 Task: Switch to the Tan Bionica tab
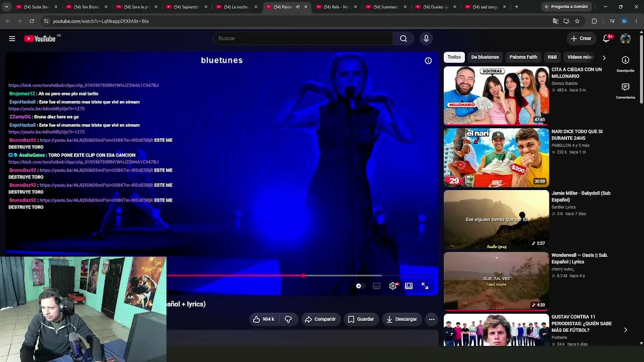click(87, 7)
